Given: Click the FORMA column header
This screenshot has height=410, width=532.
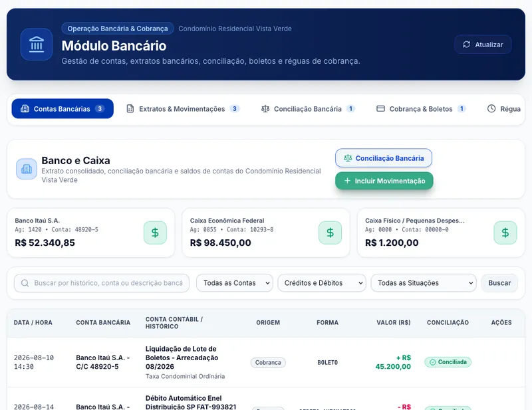Looking at the screenshot, I should [327, 322].
